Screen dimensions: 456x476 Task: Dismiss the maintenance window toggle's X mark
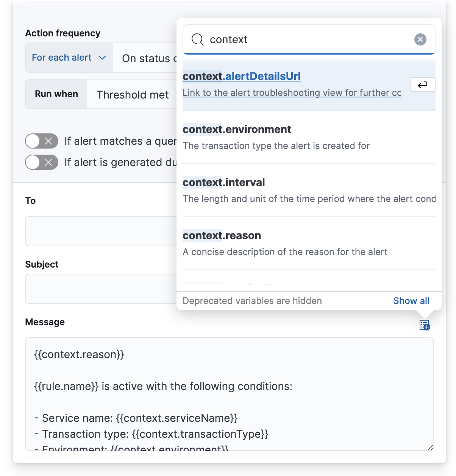click(x=48, y=162)
